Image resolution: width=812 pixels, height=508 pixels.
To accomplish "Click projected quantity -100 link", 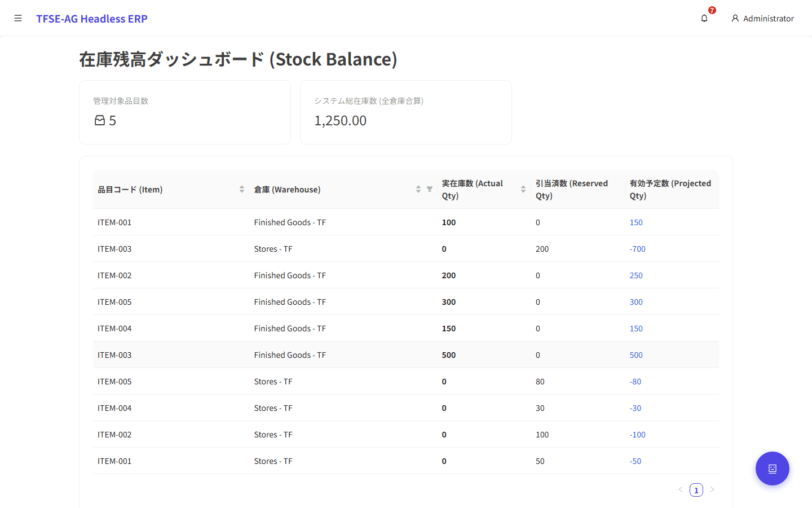I will [637, 435].
